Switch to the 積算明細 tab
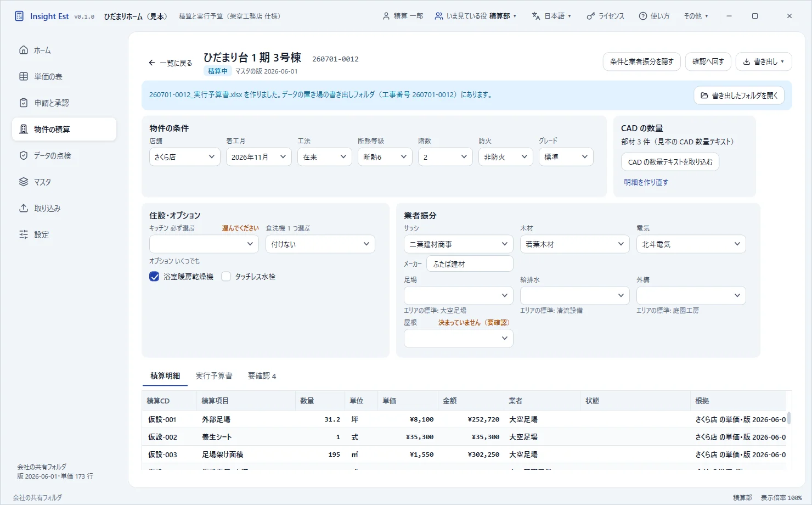 point(165,376)
